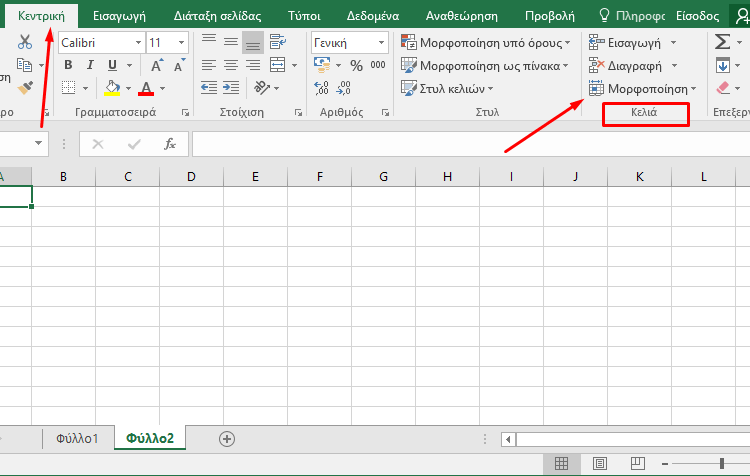This screenshot has width=750, height=476.
Task: Select sheet tab Φύλλο1
Action: 77,438
